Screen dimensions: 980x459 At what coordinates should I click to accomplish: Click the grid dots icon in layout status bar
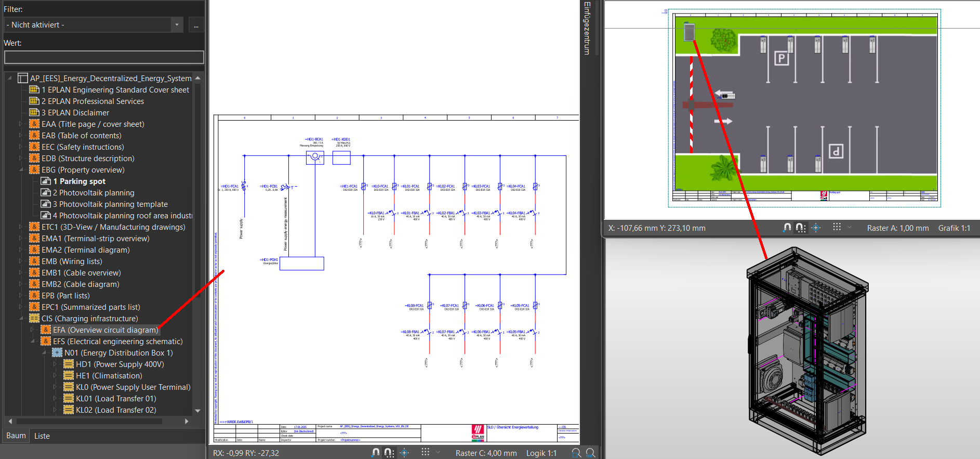tap(837, 227)
